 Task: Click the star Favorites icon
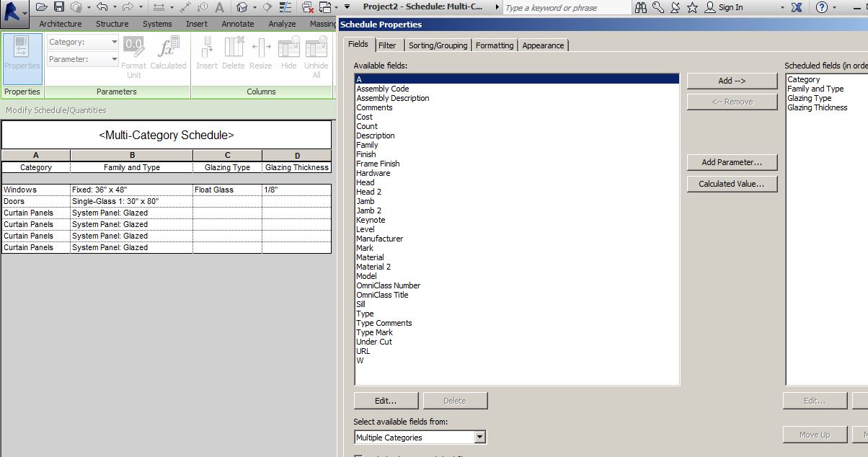[692, 7]
